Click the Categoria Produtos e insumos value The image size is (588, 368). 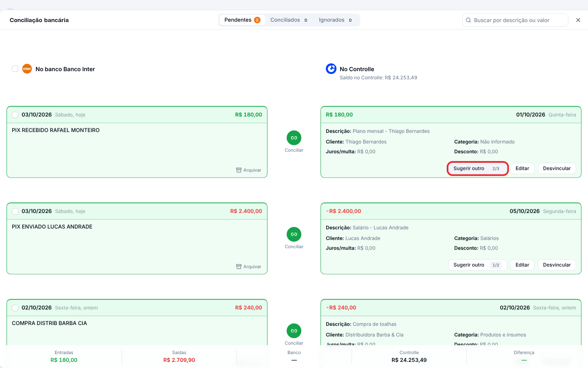pyautogui.click(x=503, y=335)
